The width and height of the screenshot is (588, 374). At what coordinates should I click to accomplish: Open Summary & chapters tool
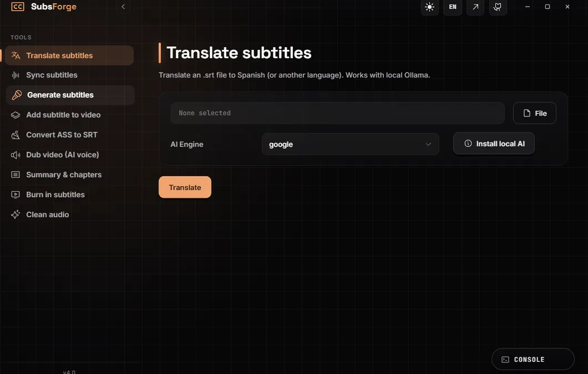pos(69,175)
